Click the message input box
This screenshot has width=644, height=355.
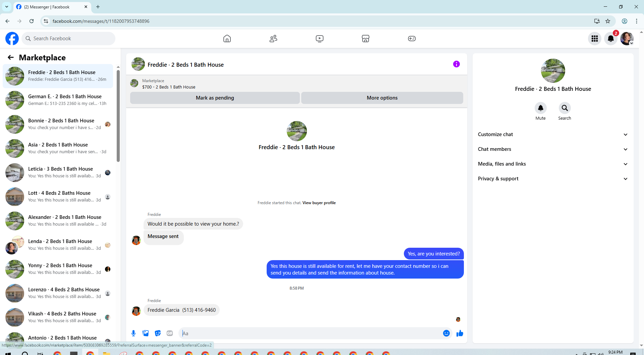click(x=311, y=333)
